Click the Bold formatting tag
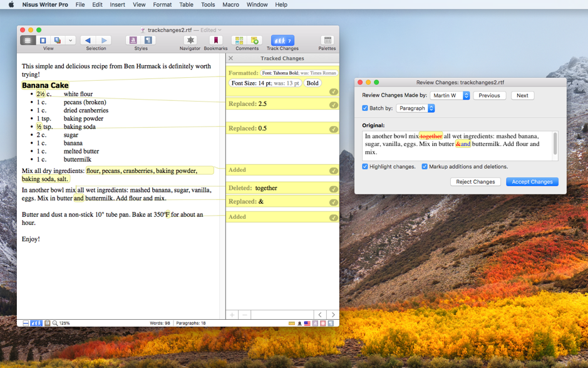This screenshot has height=368, width=588. 312,83
